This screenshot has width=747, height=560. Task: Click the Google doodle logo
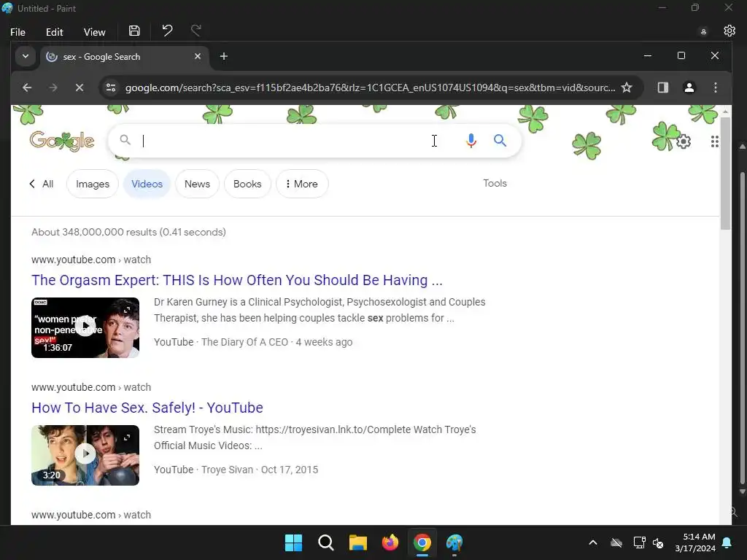(x=62, y=141)
